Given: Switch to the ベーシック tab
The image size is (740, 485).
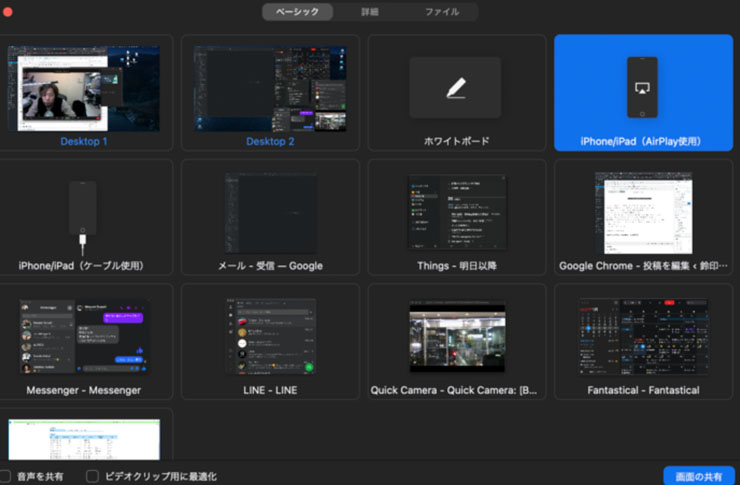Looking at the screenshot, I should pos(297,12).
